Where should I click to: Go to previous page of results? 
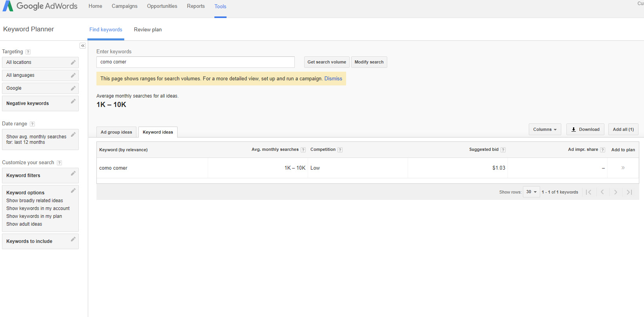(x=602, y=192)
